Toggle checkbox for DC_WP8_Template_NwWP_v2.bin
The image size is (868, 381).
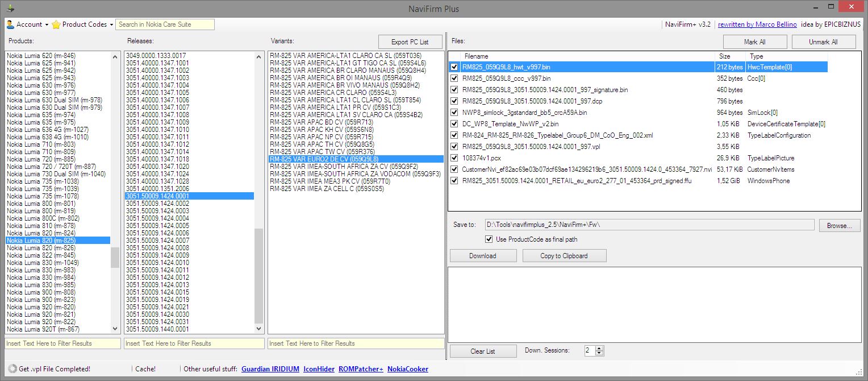click(454, 124)
